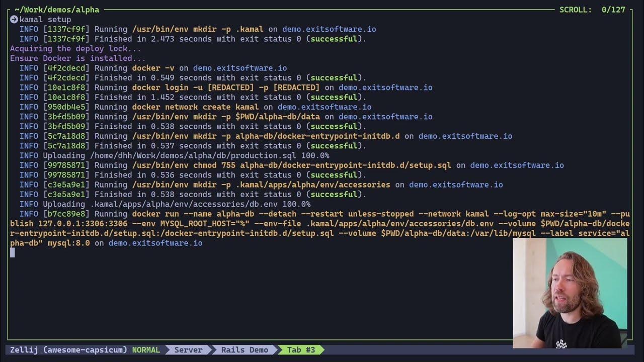Screen dimensions: 644x362
Task: Select the Tab #3 tab
Action: pos(301,349)
